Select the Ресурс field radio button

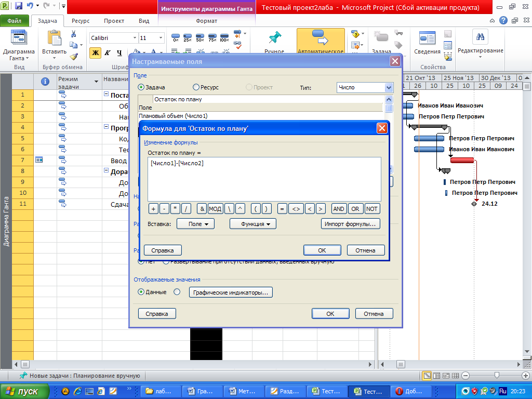(x=196, y=87)
